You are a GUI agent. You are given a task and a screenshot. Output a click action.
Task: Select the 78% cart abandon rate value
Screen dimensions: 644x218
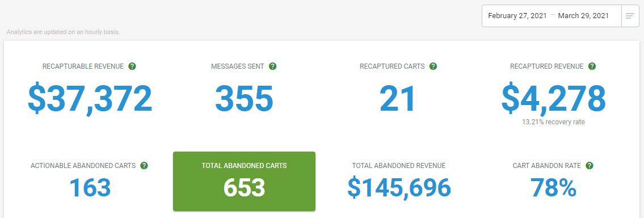click(x=553, y=187)
